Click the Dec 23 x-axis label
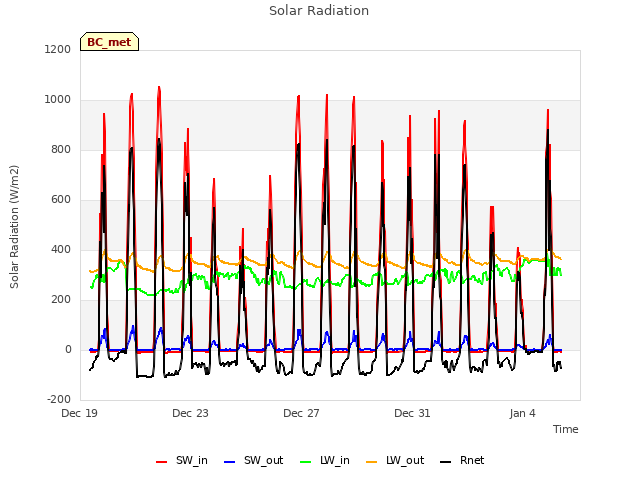The image size is (640, 480). coord(190,413)
